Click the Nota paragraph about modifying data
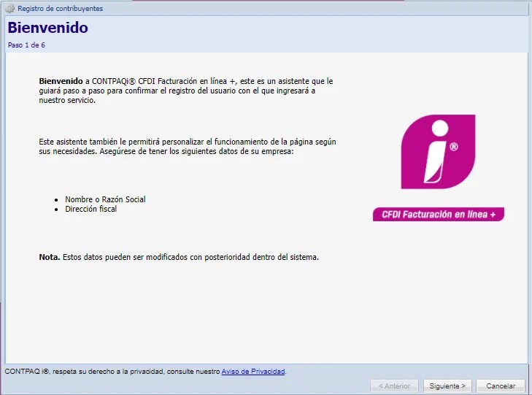This screenshot has height=395, width=532. tap(179, 257)
